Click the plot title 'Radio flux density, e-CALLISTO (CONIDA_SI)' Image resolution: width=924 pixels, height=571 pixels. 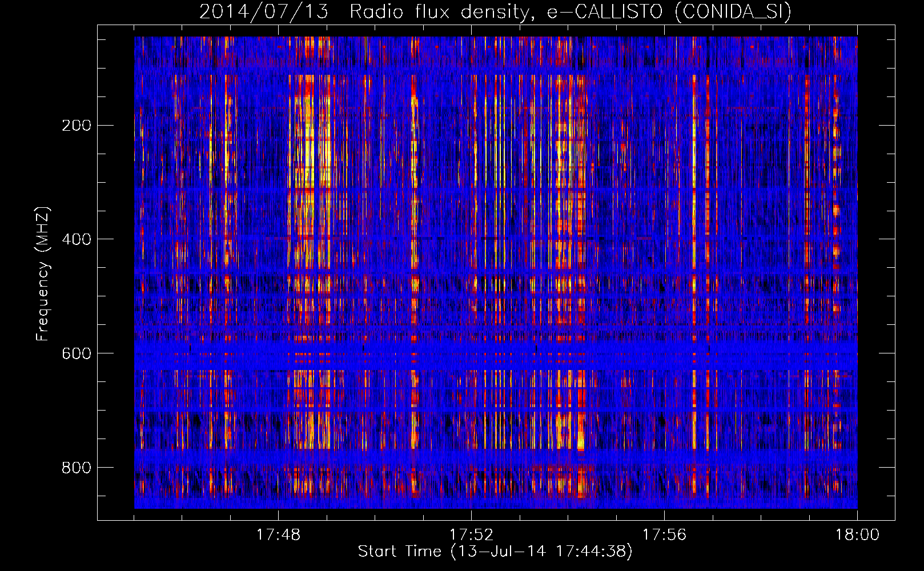pos(571,12)
